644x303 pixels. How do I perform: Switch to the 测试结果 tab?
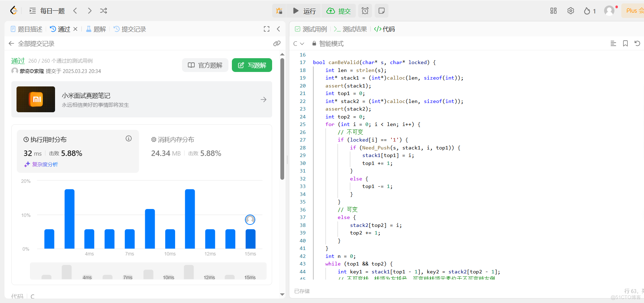pos(351,29)
